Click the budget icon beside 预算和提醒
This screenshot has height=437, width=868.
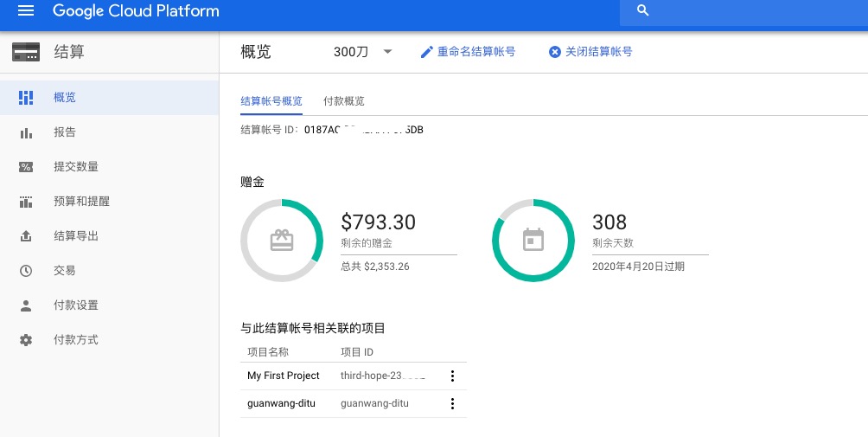click(26, 202)
